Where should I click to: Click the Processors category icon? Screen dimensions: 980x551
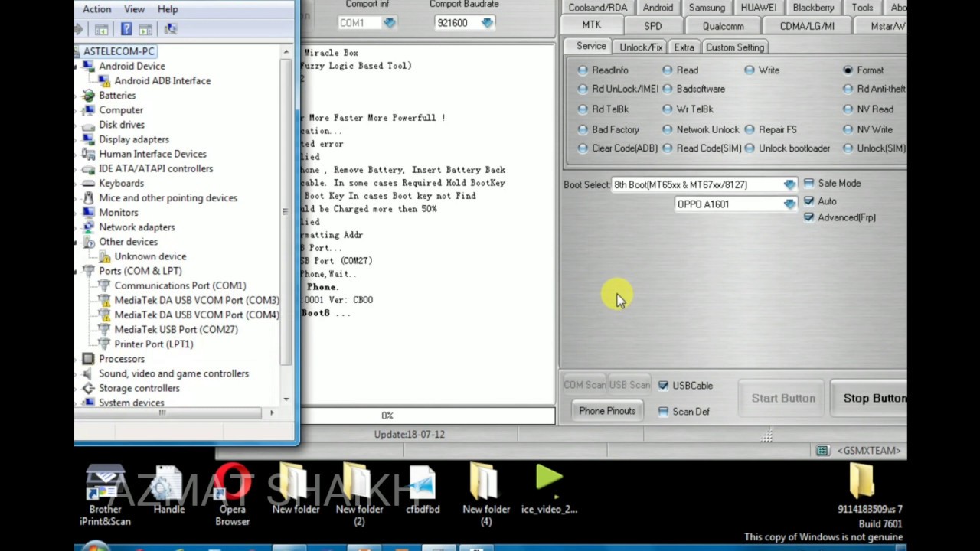(89, 359)
